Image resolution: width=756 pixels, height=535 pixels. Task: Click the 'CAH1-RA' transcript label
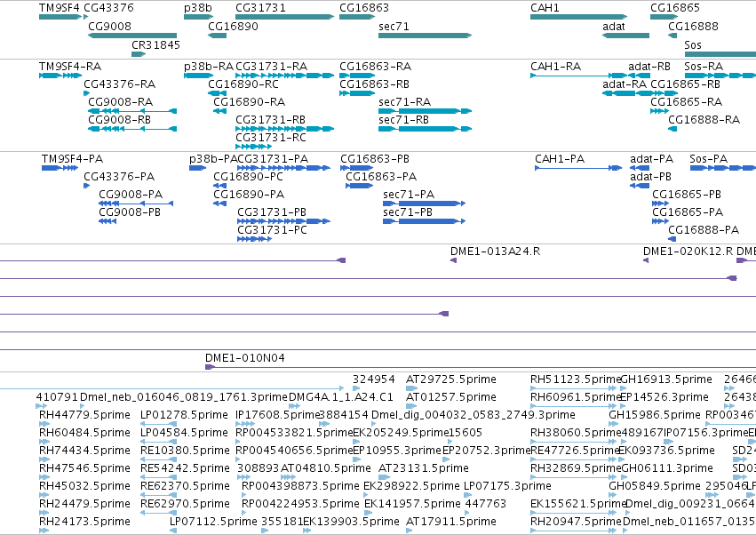pyautogui.click(x=555, y=66)
